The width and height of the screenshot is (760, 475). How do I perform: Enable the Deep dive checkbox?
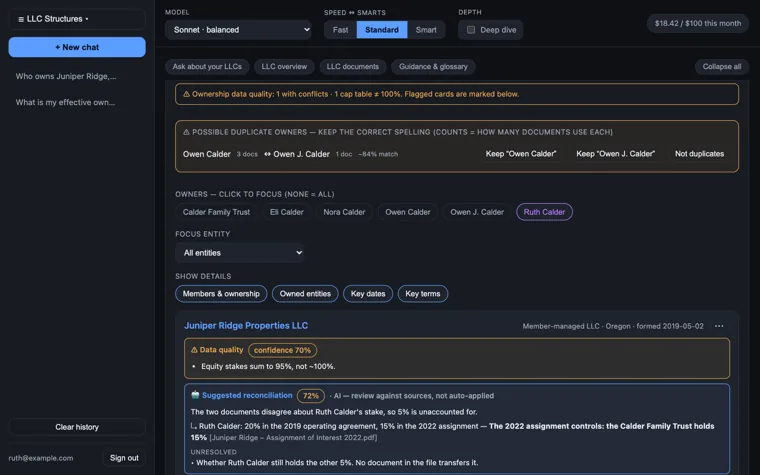click(471, 30)
